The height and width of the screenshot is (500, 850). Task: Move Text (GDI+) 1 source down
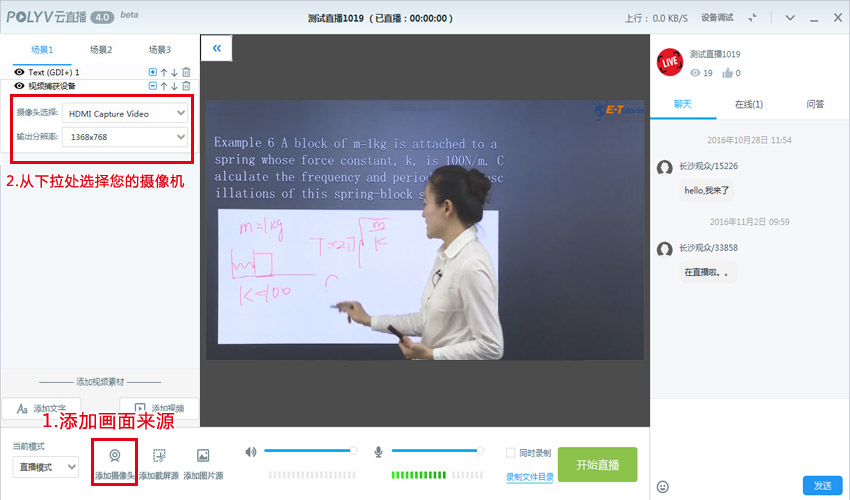pos(175,72)
